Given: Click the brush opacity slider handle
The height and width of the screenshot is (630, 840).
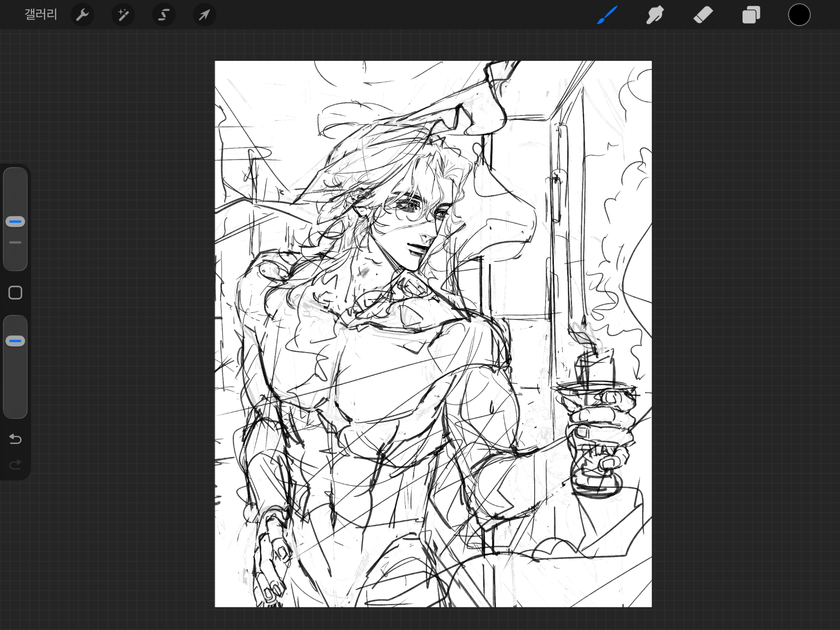Looking at the screenshot, I should (16, 341).
